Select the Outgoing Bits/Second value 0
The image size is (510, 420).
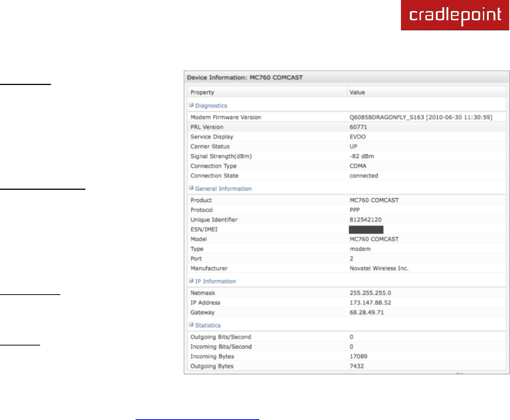tap(351, 337)
